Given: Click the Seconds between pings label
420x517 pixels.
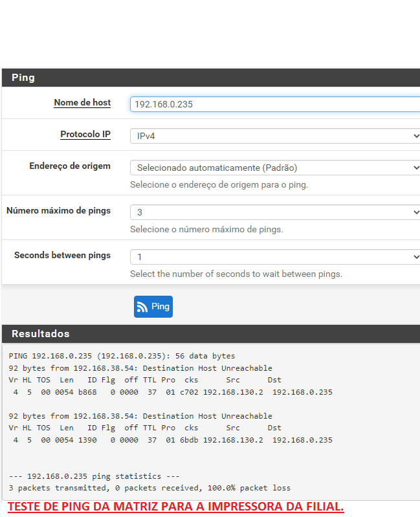Looking at the screenshot, I should [x=62, y=255].
